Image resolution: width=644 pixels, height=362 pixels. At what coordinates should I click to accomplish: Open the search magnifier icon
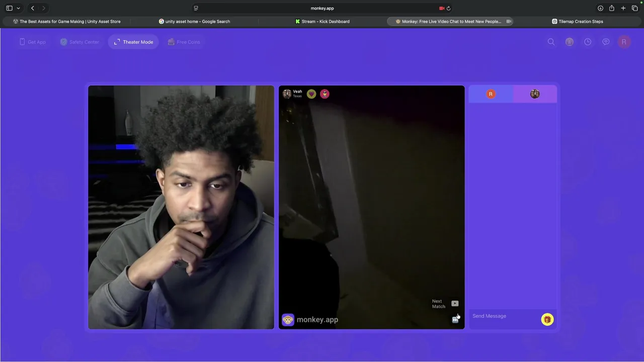[551, 42]
